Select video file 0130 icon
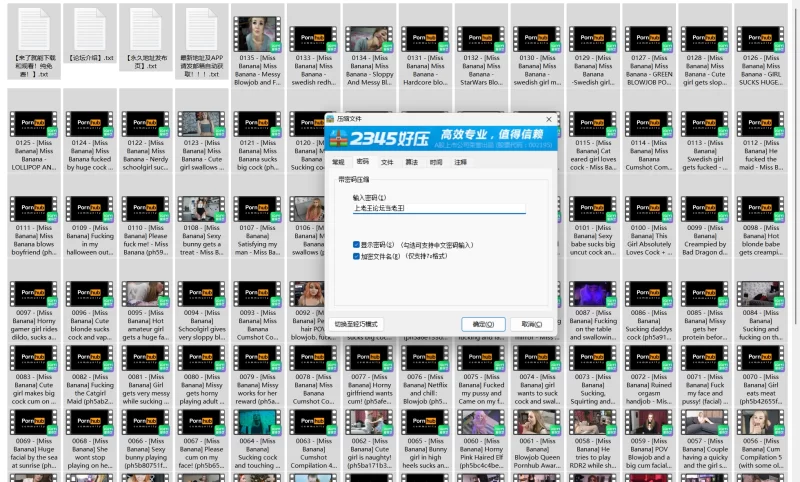The height and width of the screenshot is (482, 800). (537, 39)
